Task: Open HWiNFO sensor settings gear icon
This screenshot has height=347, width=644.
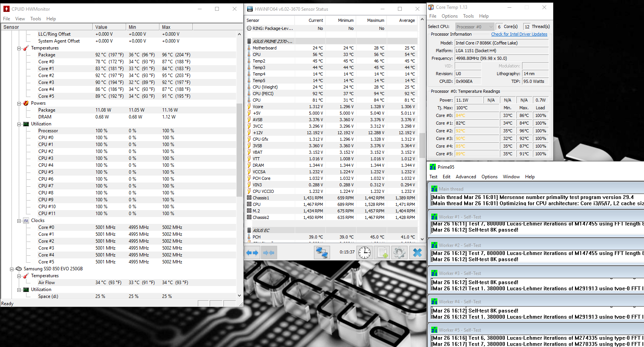Action: pyautogui.click(x=399, y=253)
